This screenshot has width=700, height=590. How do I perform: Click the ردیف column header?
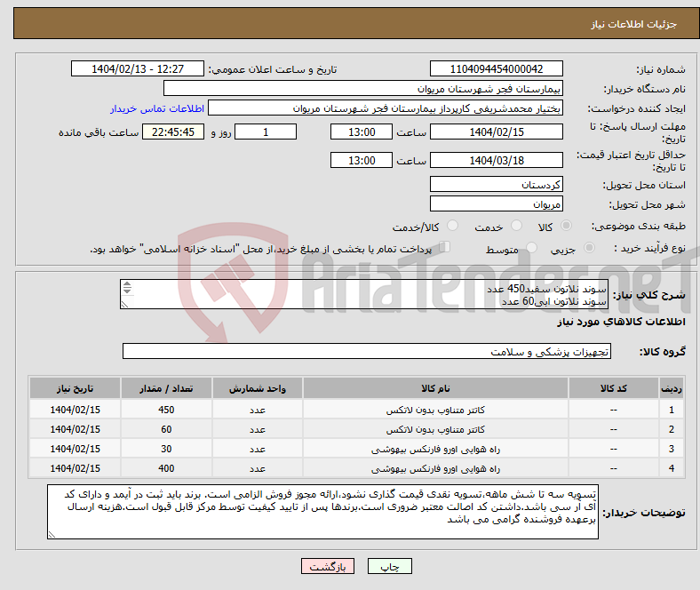coord(671,388)
